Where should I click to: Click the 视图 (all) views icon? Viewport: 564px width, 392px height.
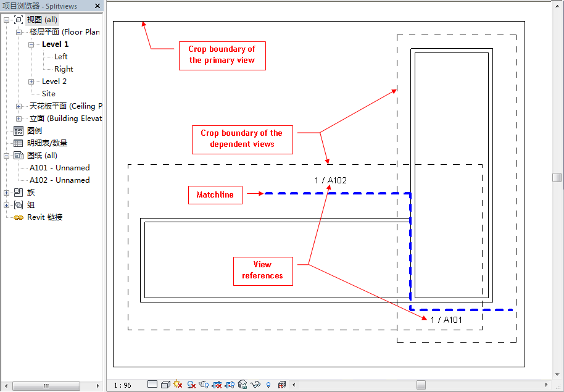point(19,20)
